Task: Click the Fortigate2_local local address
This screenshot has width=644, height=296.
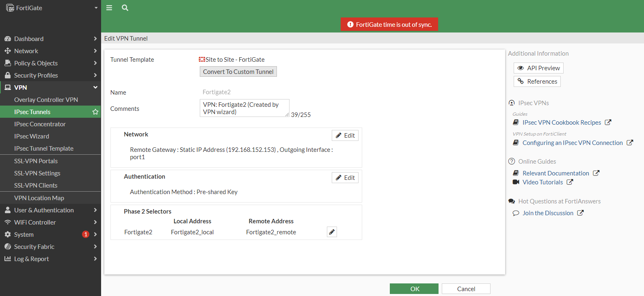Action: tap(192, 232)
